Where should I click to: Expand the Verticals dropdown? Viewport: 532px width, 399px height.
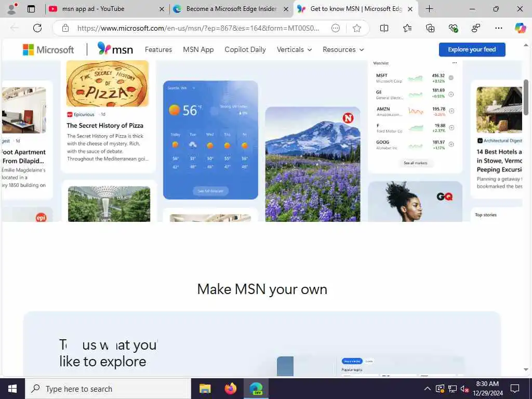[x=294, y=49]
